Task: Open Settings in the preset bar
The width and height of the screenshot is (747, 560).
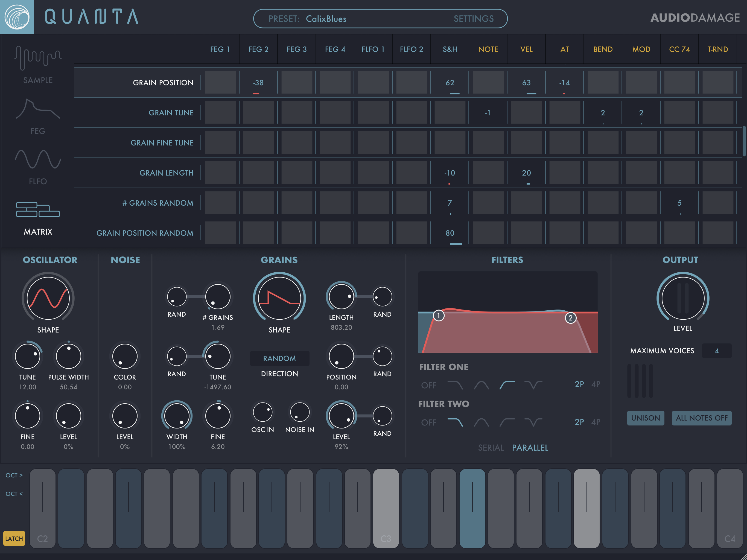Action: tap(474, 19)
